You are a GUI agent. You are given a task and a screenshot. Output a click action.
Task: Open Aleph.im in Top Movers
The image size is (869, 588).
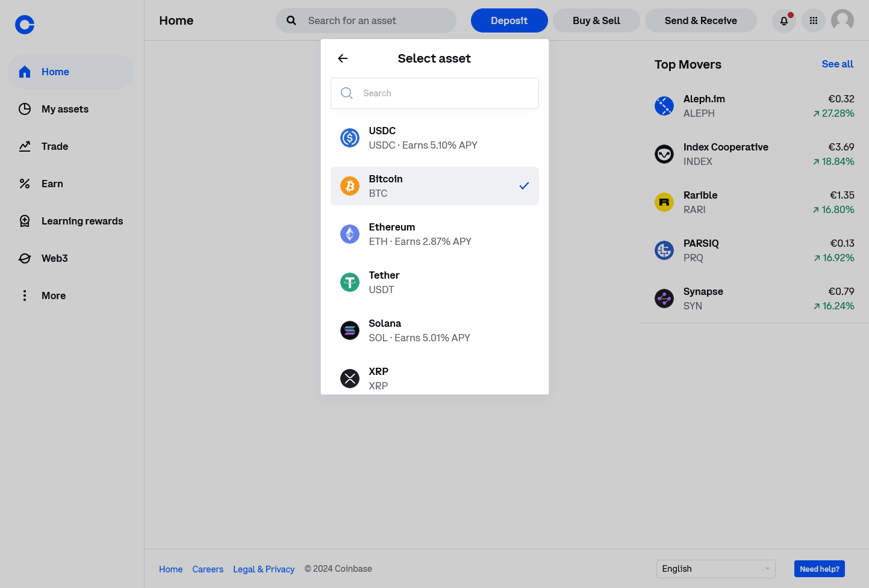[755, 106]
